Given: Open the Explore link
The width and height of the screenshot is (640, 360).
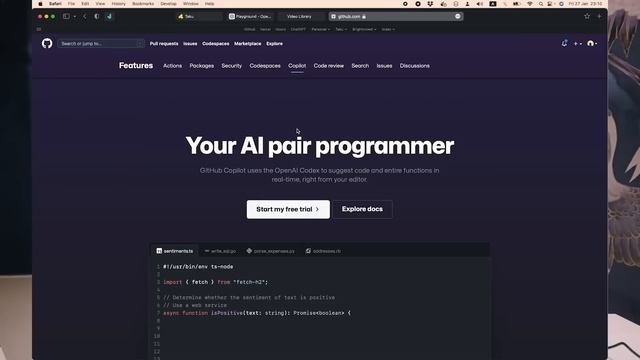Looking at the screenshot, I should [274, 44].
